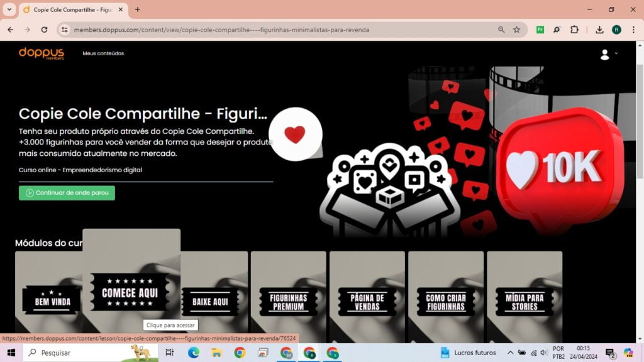This screenshot has width=644, height=362.
Task: Reload the page in browser
Action: (44, 30)
